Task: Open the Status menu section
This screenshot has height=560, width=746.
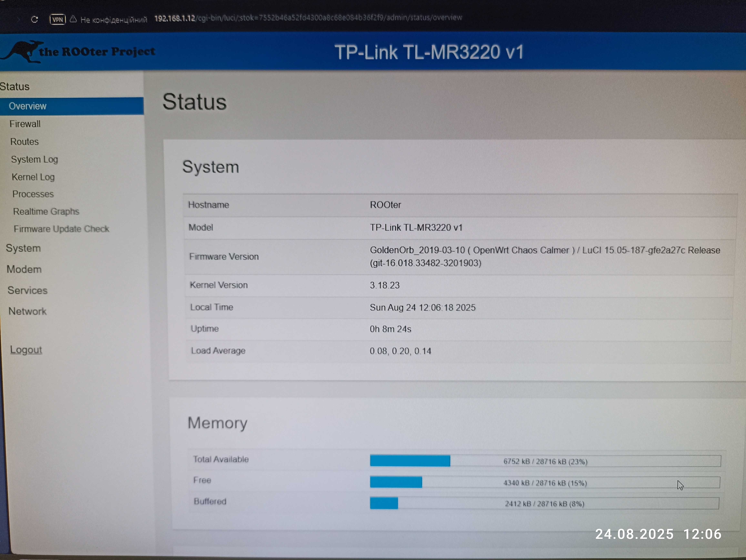Action: coord(15,87)
